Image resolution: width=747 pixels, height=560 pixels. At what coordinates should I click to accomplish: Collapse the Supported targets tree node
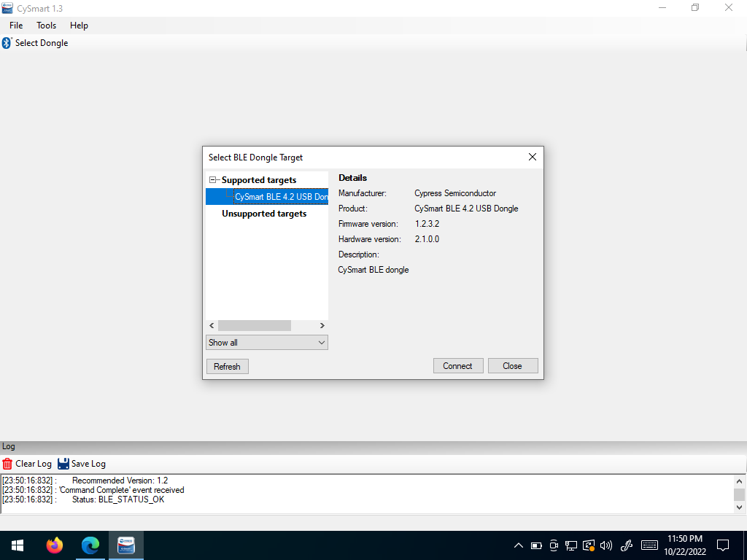click(x=212, y=180)
